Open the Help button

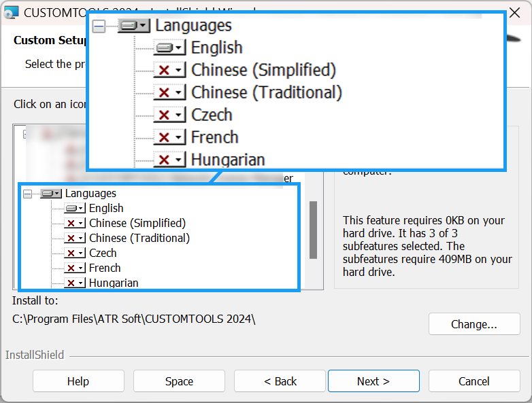click(78, 381)
